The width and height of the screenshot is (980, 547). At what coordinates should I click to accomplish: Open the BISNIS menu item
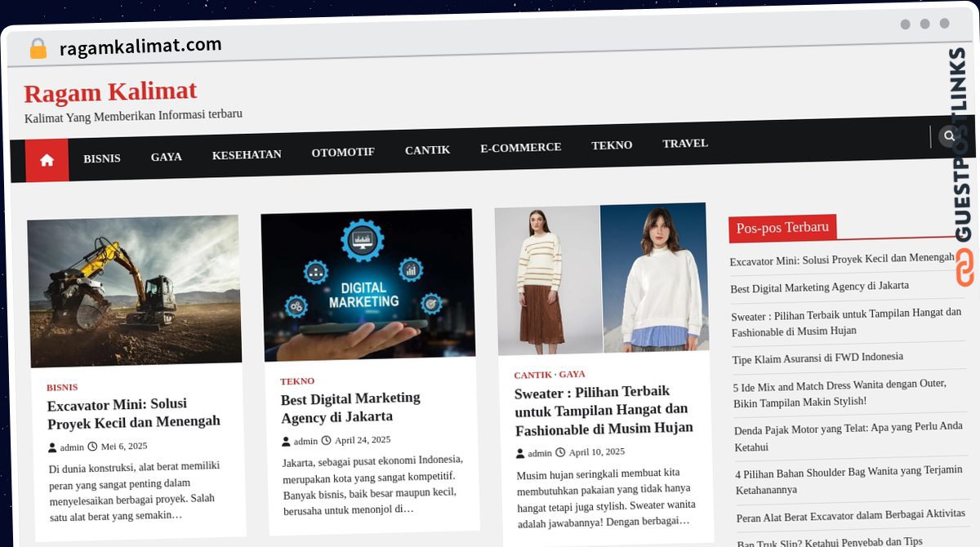101,158
